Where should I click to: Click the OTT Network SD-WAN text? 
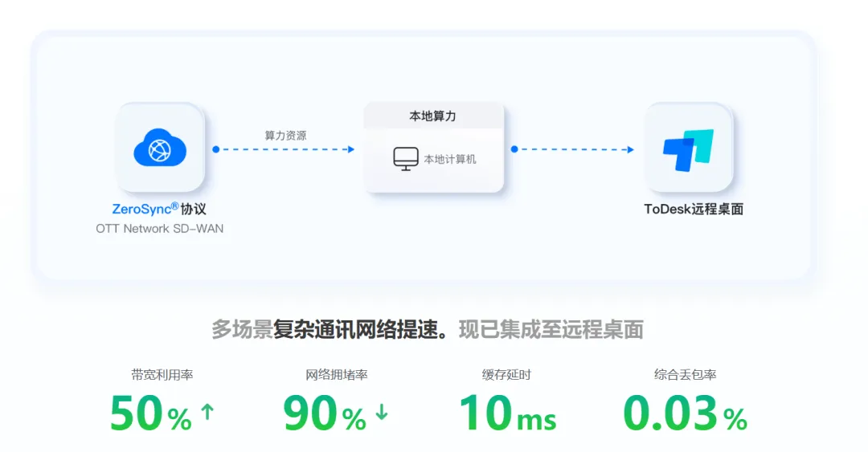159,229
